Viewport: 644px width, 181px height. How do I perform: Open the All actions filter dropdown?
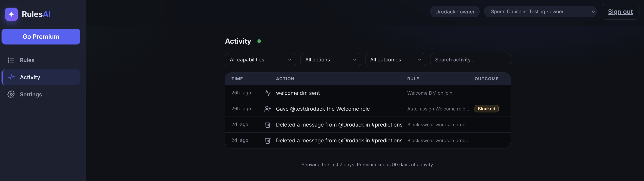click(x=330, y=60)
